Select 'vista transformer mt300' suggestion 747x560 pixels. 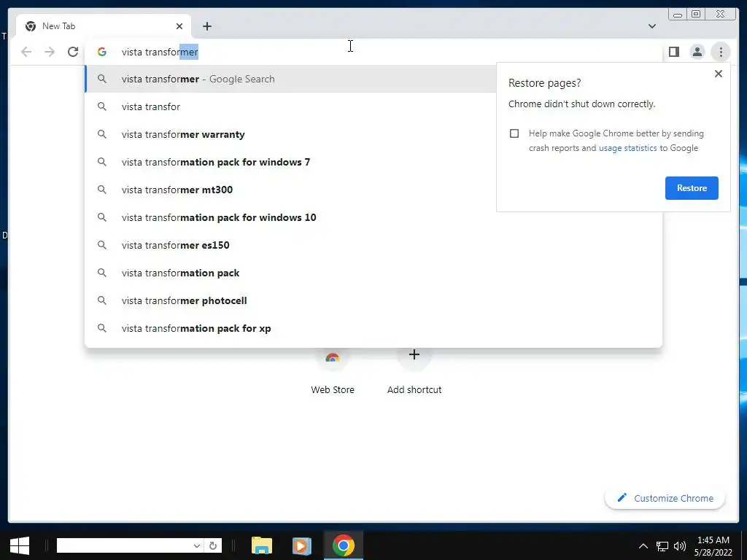[x=290, y=190]
